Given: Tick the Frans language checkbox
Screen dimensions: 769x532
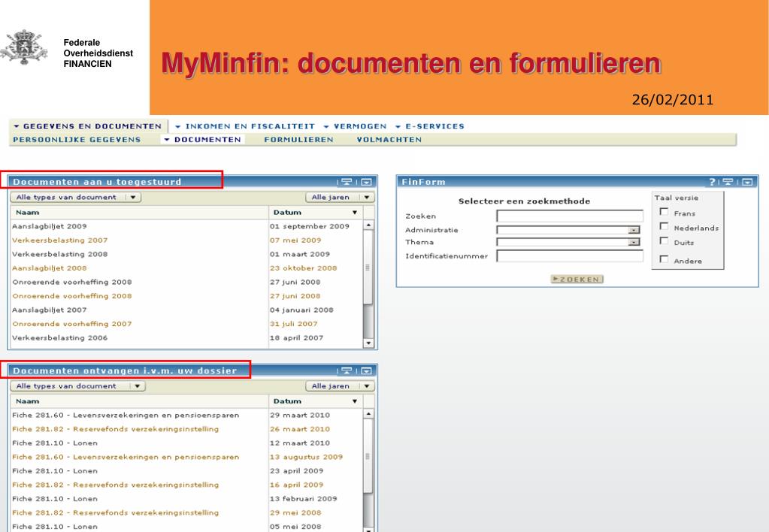Looking at the screenshot, I should coord(664,212).
